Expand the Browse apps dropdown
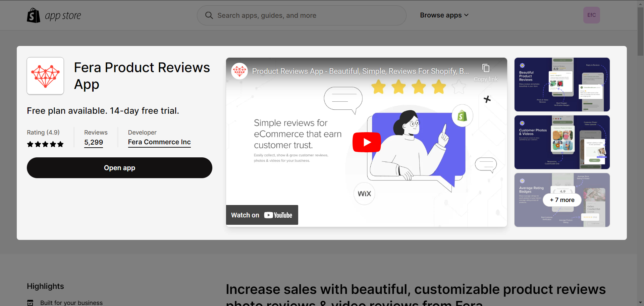Screen dimensions: 644x306 (444, 15)
